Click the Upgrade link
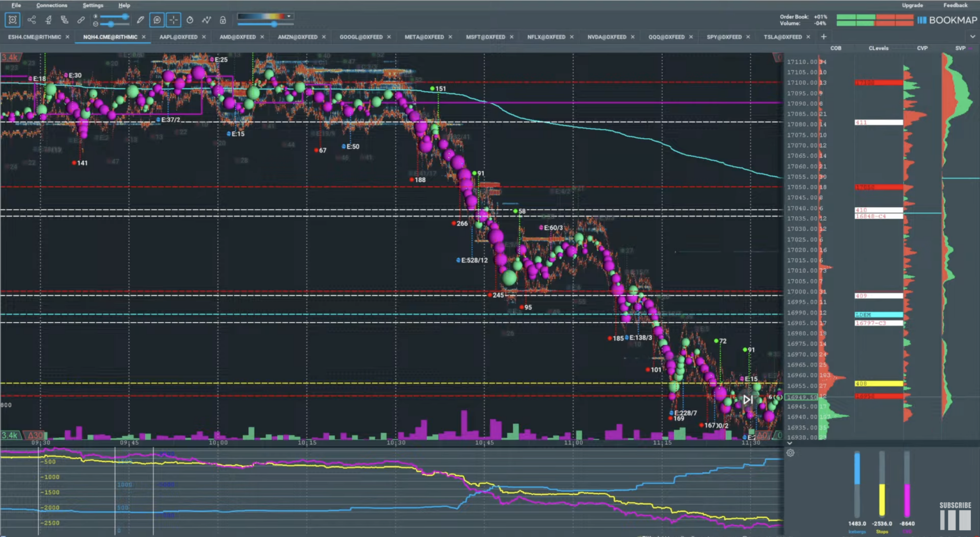The image size is (980, 537). point(912,5)
